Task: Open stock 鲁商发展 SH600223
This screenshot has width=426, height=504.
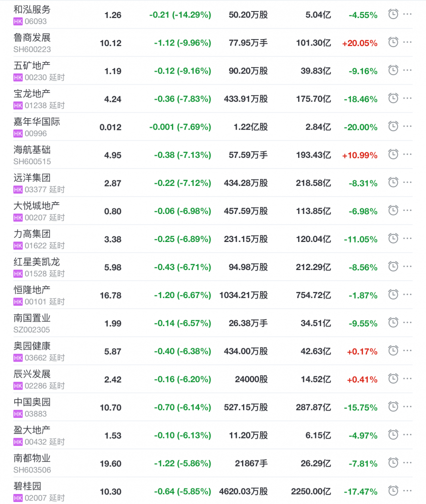Action: [32, 38]
